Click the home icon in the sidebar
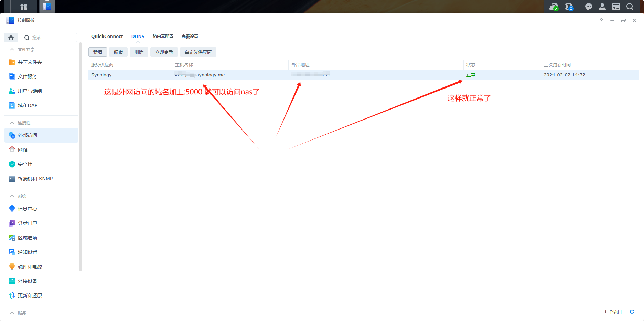This screenshot has height=321, width=644. 11,38
